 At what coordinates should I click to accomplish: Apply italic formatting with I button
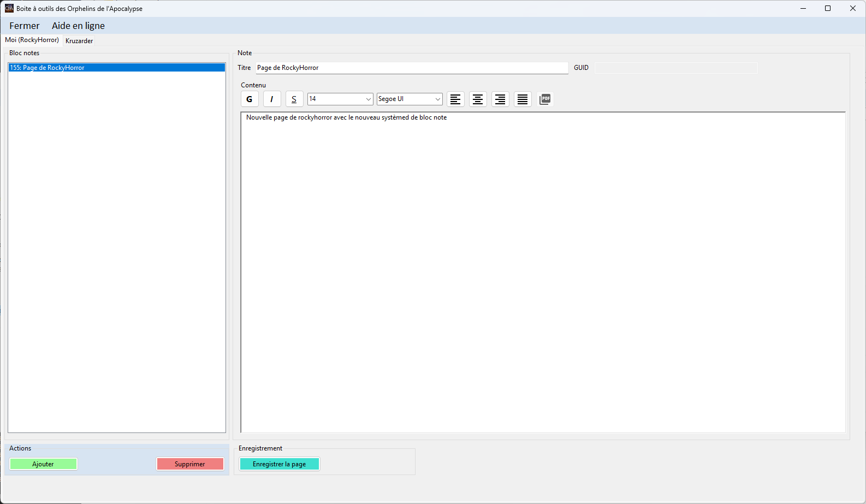pyautogui.click(x=272, y=99)
